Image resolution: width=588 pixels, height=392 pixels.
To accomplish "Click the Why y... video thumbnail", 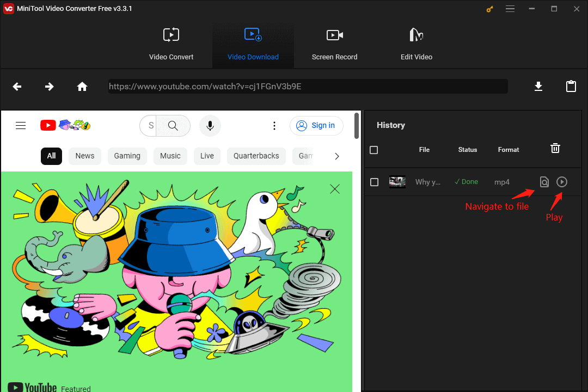I will click(x=397, y=182).
